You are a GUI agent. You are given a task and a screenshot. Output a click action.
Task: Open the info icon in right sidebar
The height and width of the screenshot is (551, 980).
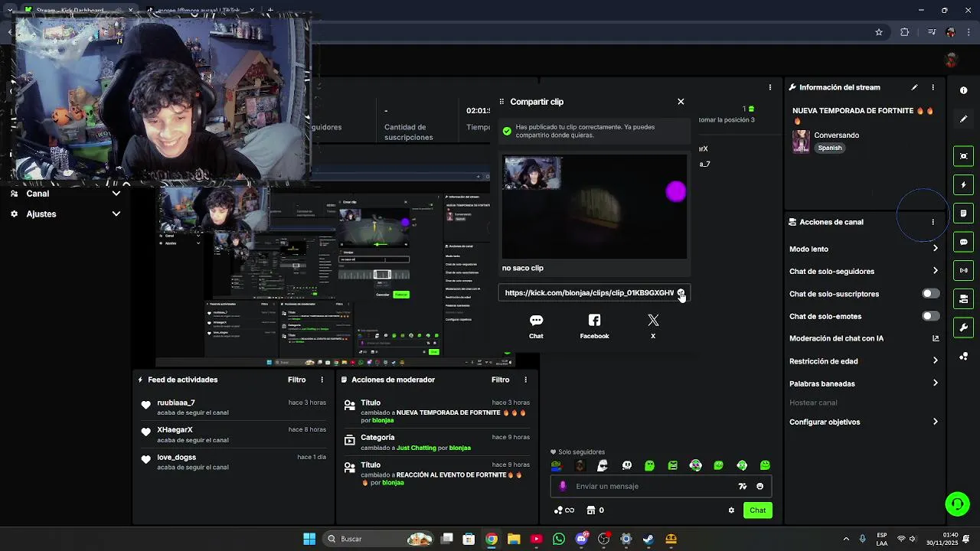point(963,90)
